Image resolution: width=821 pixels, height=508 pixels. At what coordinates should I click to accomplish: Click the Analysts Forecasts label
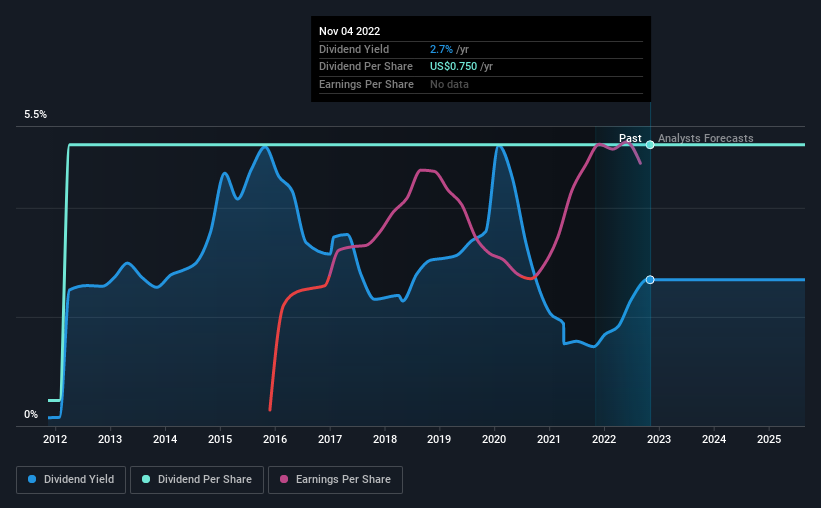(x=705, y=138)
